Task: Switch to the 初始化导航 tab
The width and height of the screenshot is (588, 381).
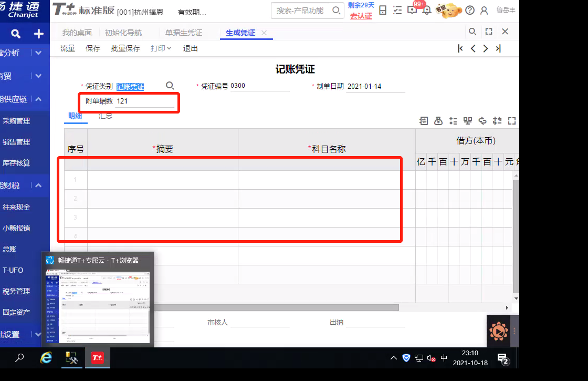Action: 123,33
